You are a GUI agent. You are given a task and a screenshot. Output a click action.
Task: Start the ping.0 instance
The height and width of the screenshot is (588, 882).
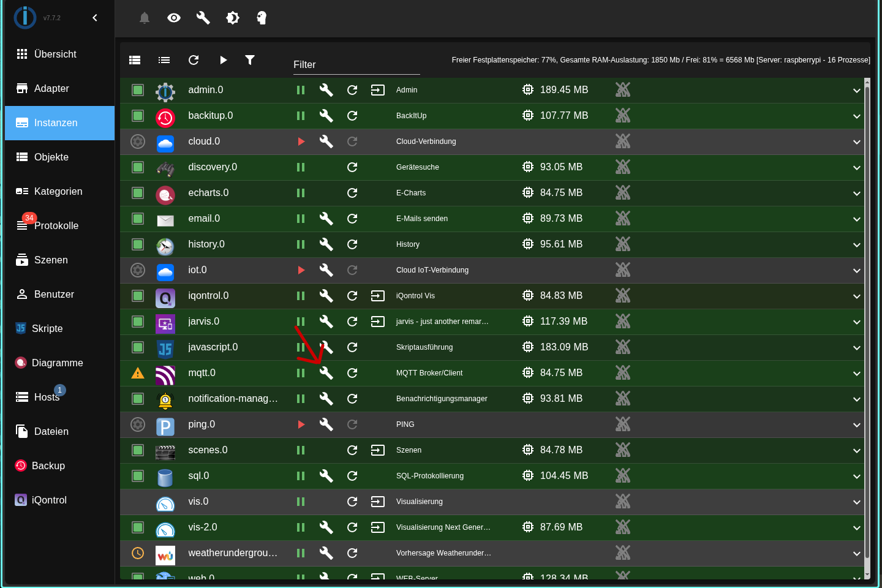pyautogui.click(x=301, y=424)
